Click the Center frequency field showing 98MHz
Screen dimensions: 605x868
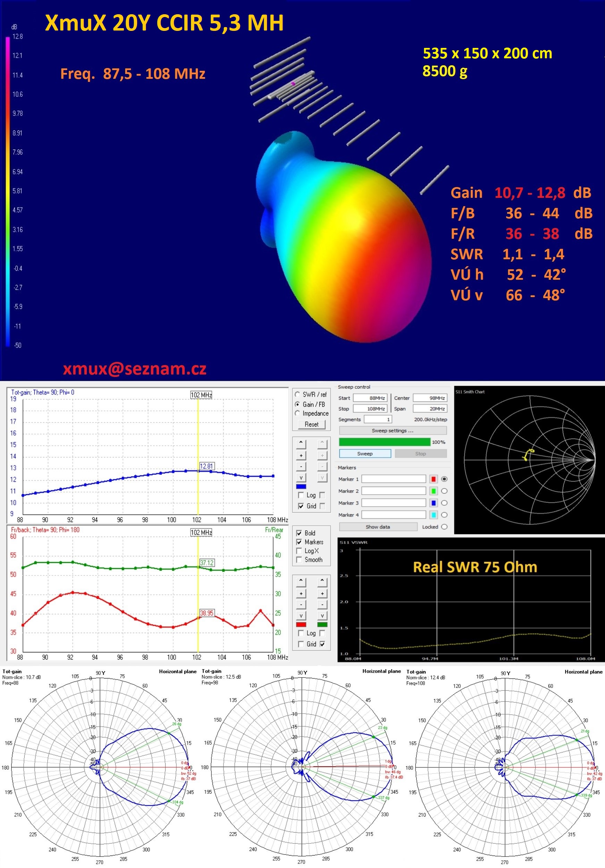430,398
